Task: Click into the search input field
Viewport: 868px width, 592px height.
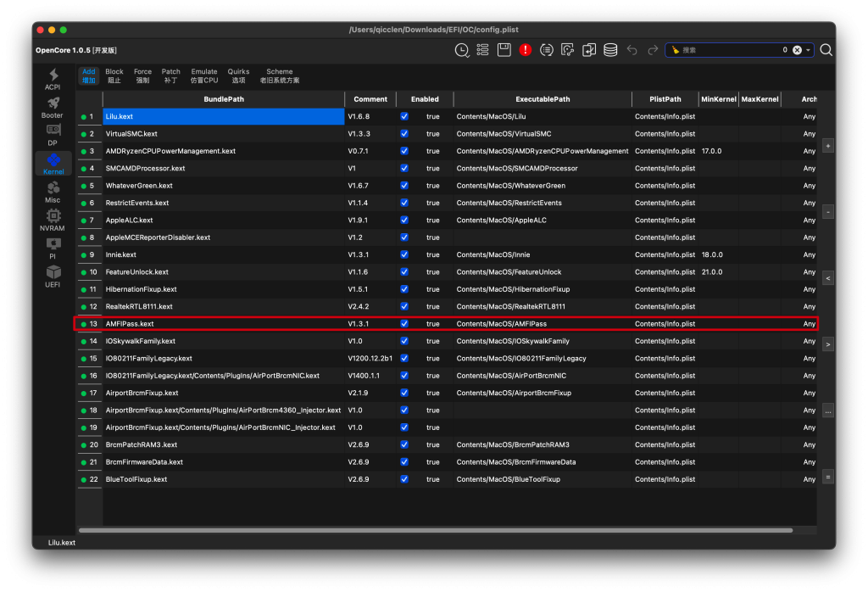Action: (x=731, y=50)
